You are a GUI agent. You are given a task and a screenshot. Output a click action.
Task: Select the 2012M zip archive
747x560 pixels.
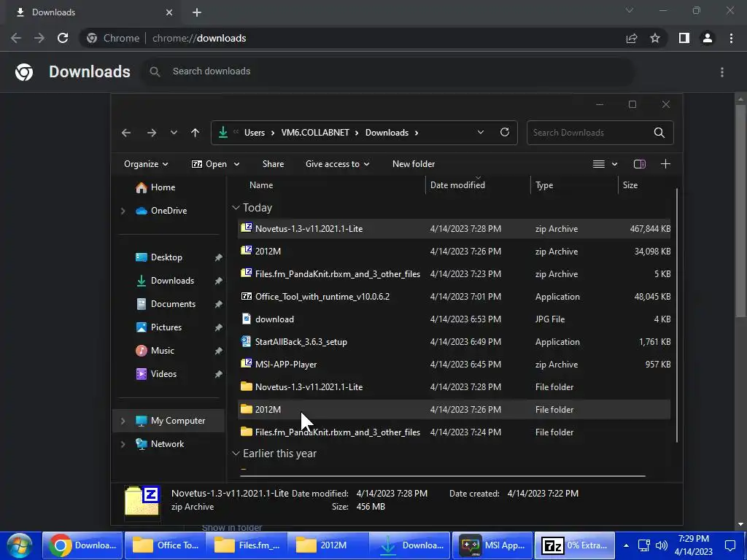(x=454, y=251)
